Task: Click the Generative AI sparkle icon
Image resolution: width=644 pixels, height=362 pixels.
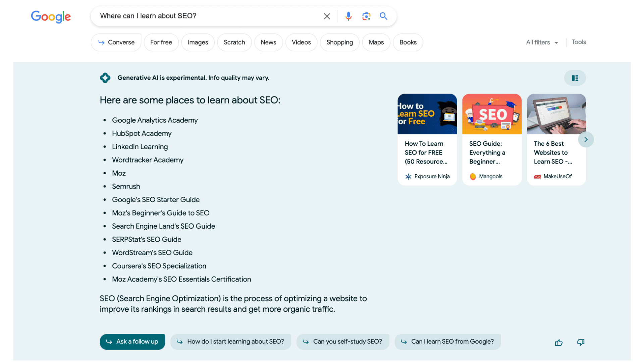Action: point(105,78)
